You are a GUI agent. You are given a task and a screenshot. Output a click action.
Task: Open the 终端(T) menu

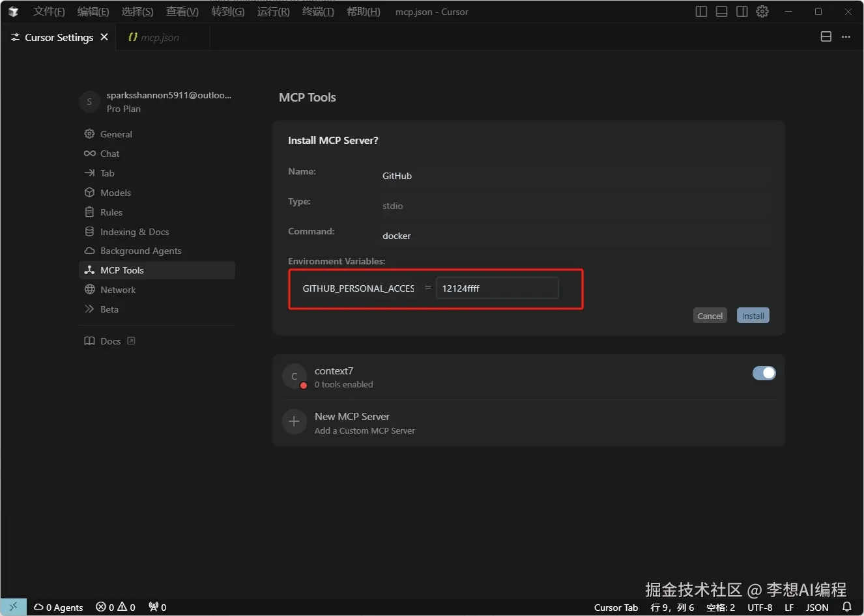click(x=318, y=12)
